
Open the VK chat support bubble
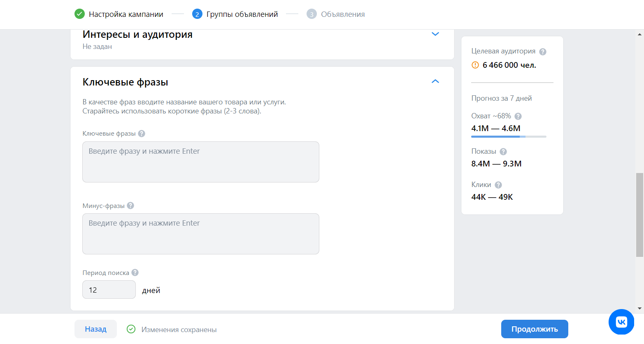[621, 322]
